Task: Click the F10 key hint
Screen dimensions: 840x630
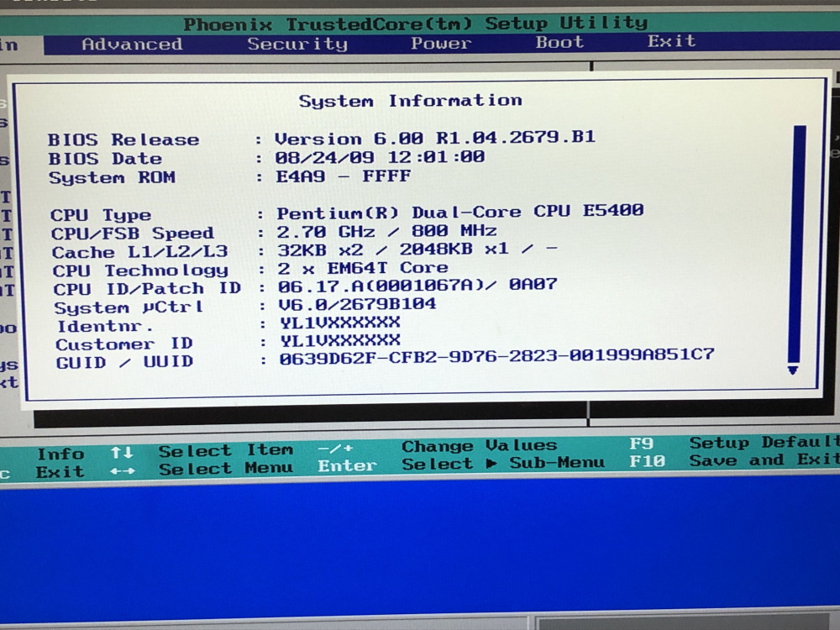Action: [647, 461]
